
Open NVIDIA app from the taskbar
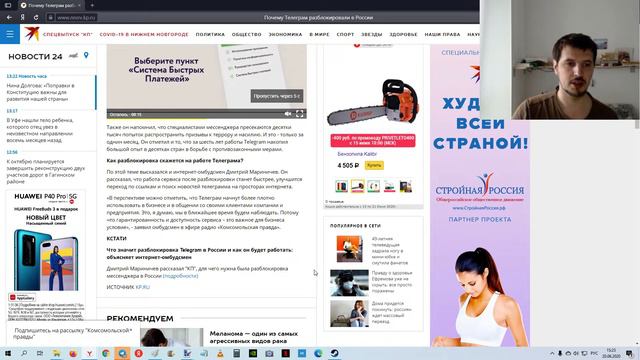(x=253, y=353)
